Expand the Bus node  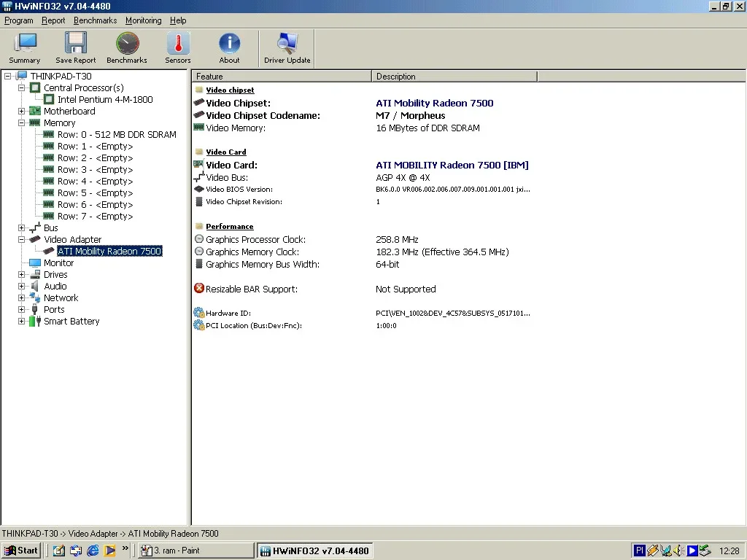(x=21, y=227)
